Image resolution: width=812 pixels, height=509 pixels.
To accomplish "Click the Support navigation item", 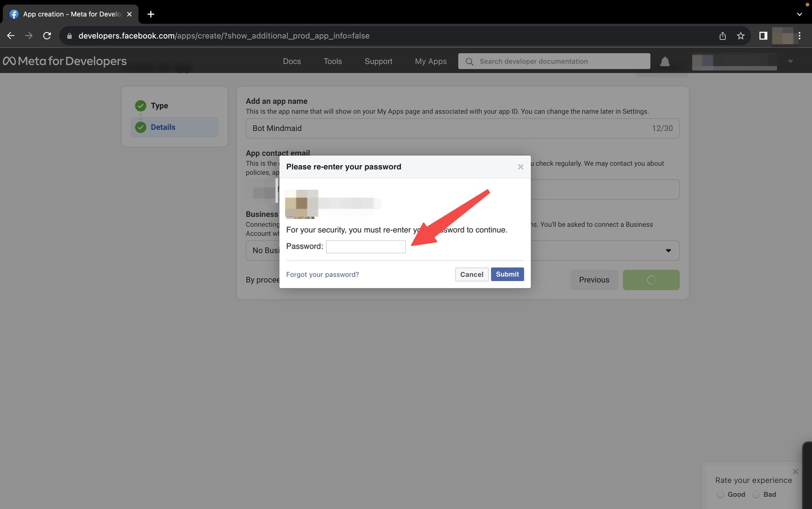I will point(378,61).
